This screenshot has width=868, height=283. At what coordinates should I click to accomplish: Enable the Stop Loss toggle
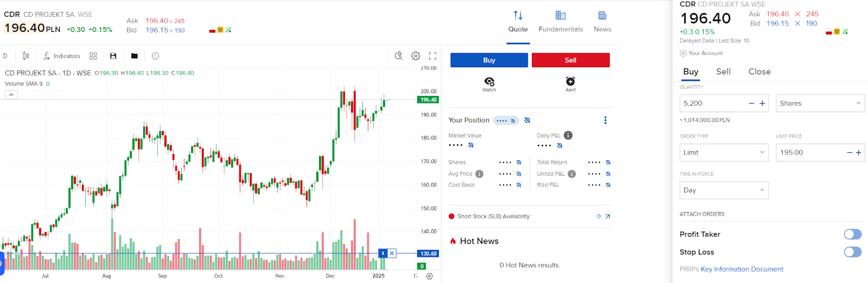click(x=853, y=252)
